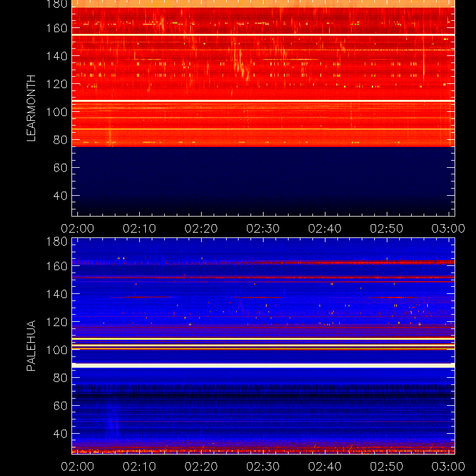Select the 02:30 time label under Learmonth plot

tap(263, 228)
